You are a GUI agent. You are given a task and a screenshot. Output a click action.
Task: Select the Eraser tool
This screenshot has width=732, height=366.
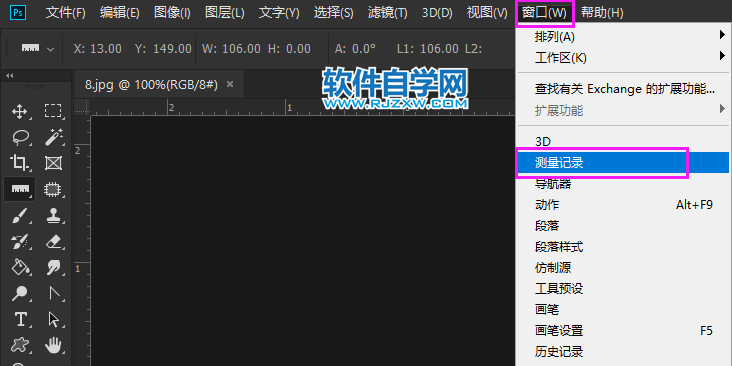tap(53, 241)
